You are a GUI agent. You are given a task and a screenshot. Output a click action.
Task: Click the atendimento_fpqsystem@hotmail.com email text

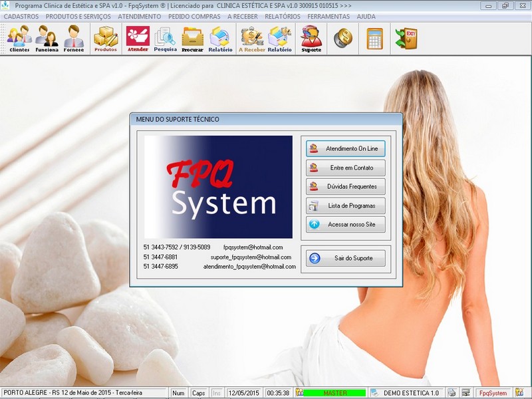coord(249,267)
